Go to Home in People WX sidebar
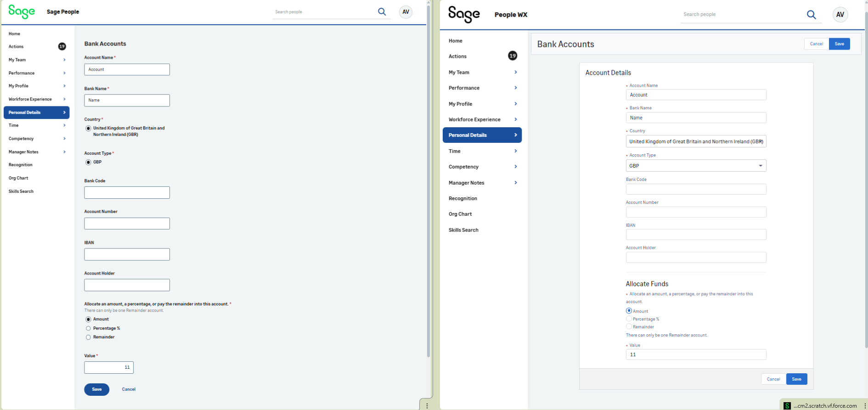868x410 pixels. (x=456, y=41)
